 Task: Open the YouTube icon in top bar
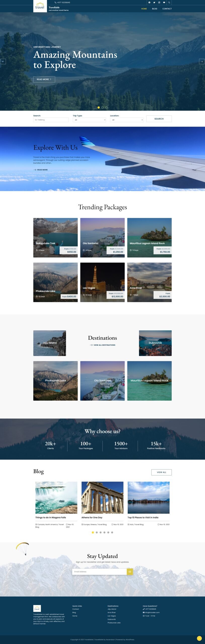tap(164, 3)
